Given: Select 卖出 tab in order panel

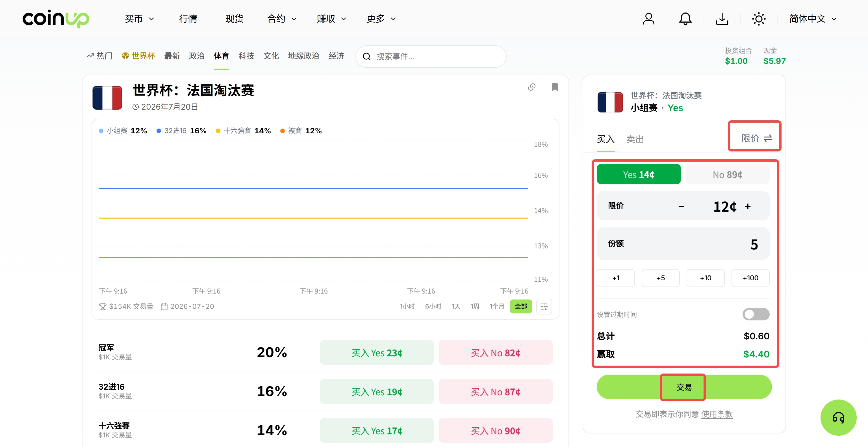Looking at the screenshot, I should pos(635,139).
